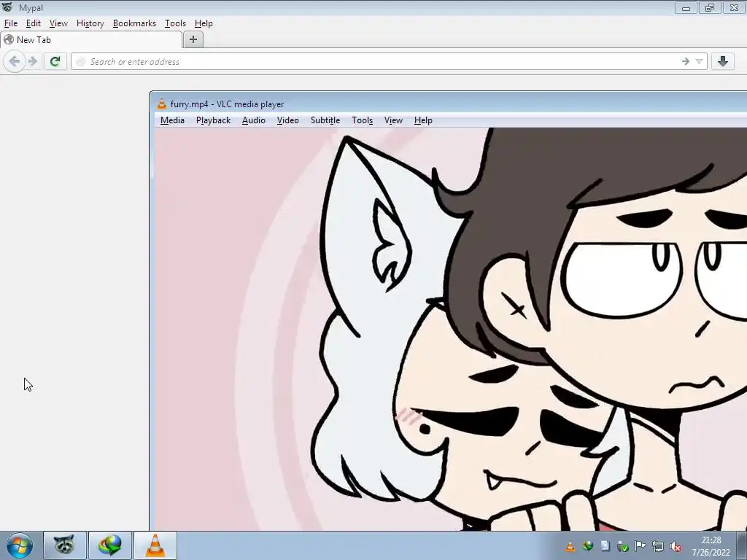Open Action Center flag tray icon
The width and height of the screenshot is (747, 560).
click(640, 546)
